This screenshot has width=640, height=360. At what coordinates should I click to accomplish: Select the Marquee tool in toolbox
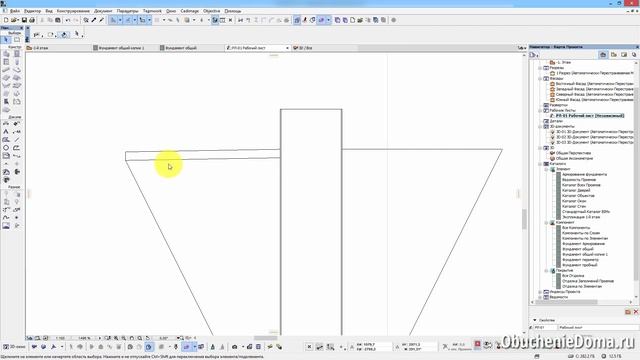point(17,40)
